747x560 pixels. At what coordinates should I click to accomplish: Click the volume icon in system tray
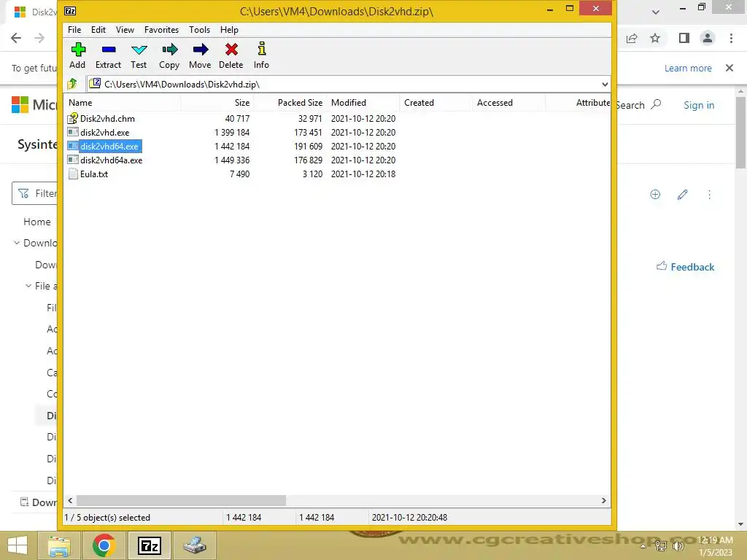(x=678, y=545)
